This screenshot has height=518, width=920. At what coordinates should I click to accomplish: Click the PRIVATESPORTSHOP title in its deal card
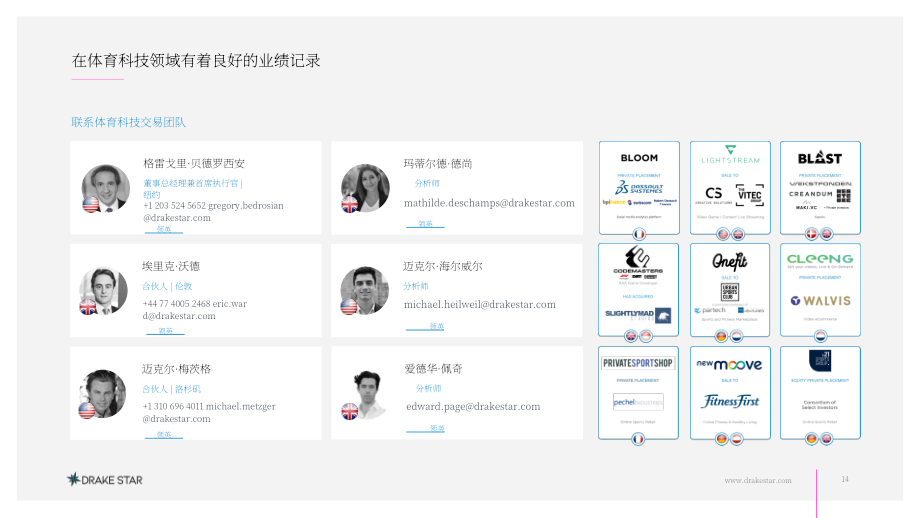(x=638, y=363)
